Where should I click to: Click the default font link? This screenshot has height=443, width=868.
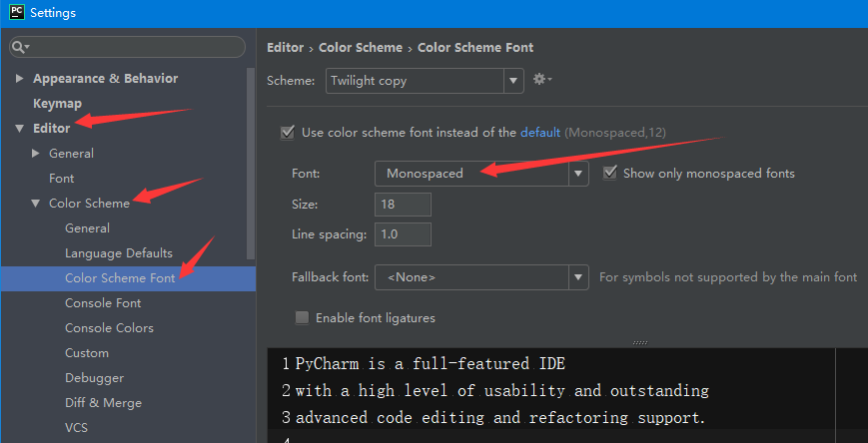tap(540, 133)
